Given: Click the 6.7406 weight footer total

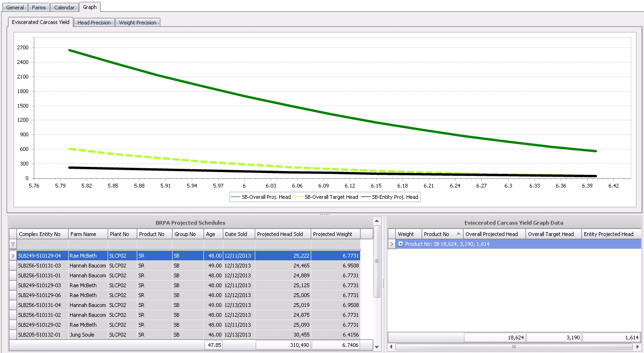Looking at the screenshot, I should point(336,345).
